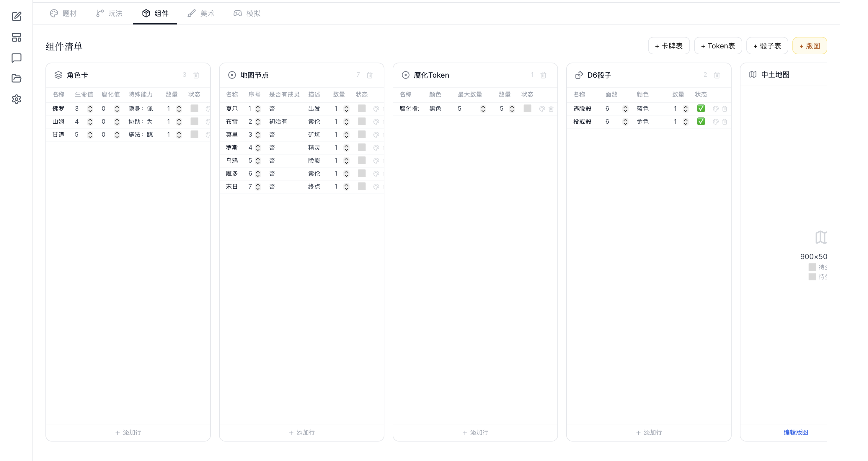Viewport: 868px width, 461px height.
Task: Click the map icon beside 中土地图
Action: click(x=753, y=74)
